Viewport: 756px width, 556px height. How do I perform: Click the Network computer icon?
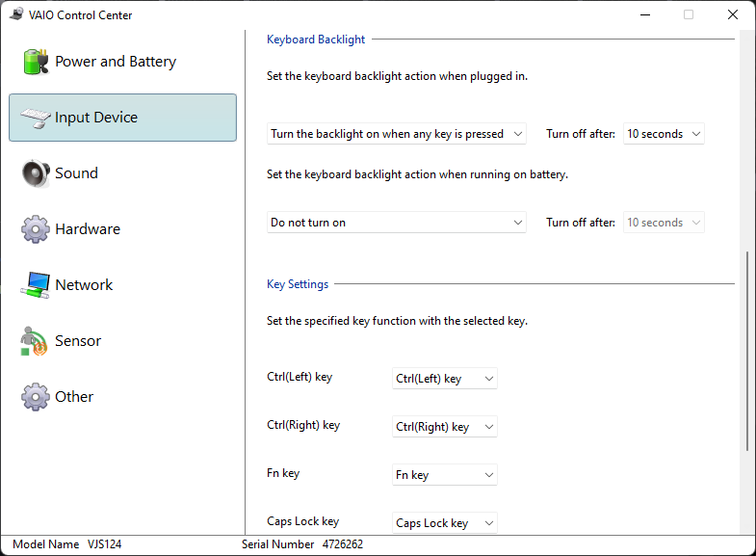pos(36,285)
